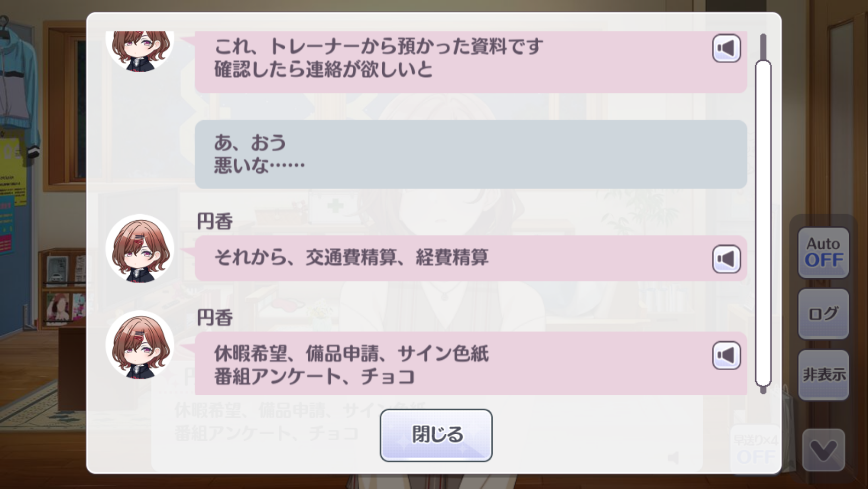This screenshot has width=868, height=489.
Task: Click 円香's avatar beside 交通費精算 message
Action: pos(140,249)
